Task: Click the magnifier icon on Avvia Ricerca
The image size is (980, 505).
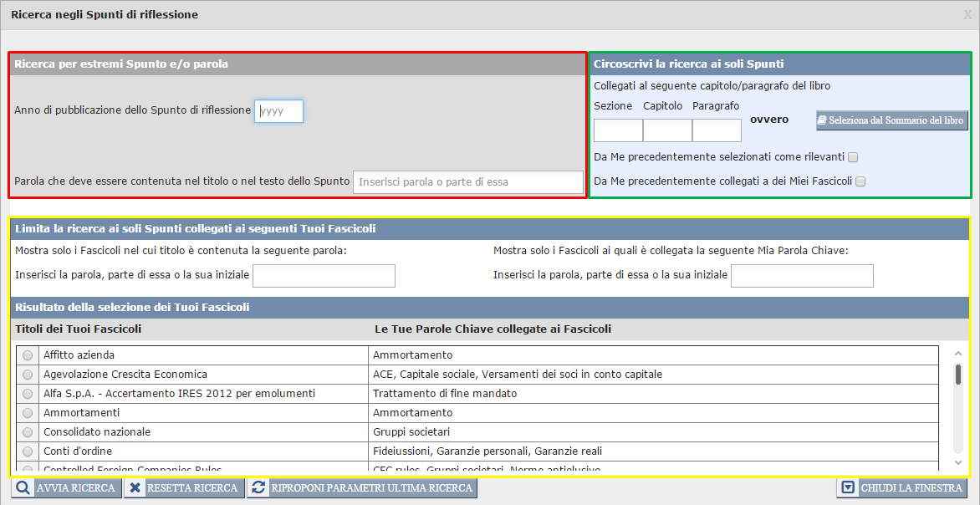Action: point(23,488)
